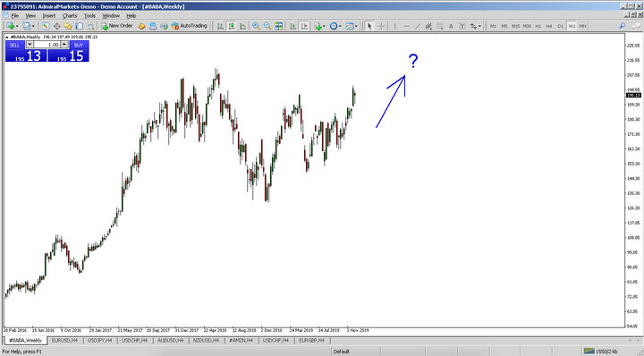
Task: Open the new chart dropdown arrow
Action: pos(17,26)
